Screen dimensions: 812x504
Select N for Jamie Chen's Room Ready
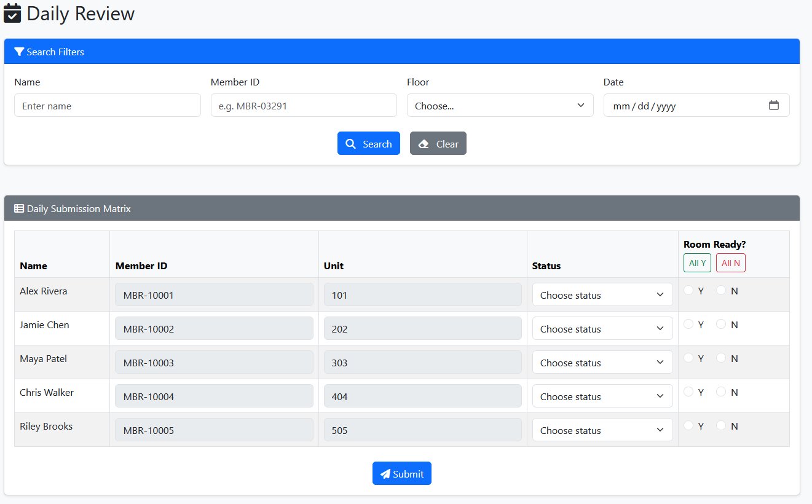[722, 324]
